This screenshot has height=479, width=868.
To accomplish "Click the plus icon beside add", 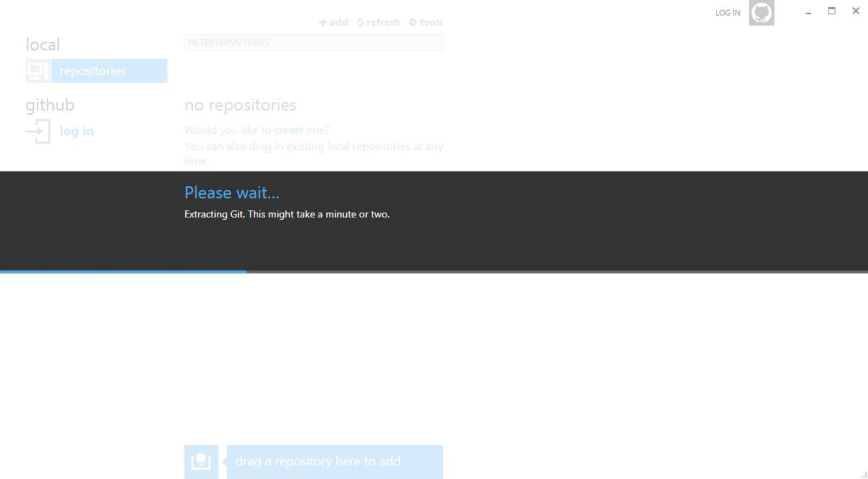I will coord(323,22).
